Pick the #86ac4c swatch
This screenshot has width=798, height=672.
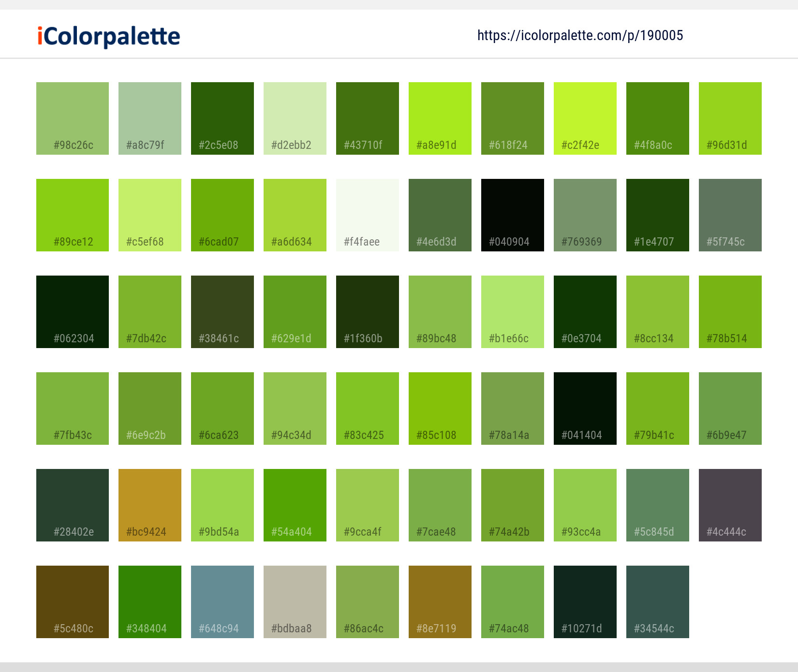point(368,602)
